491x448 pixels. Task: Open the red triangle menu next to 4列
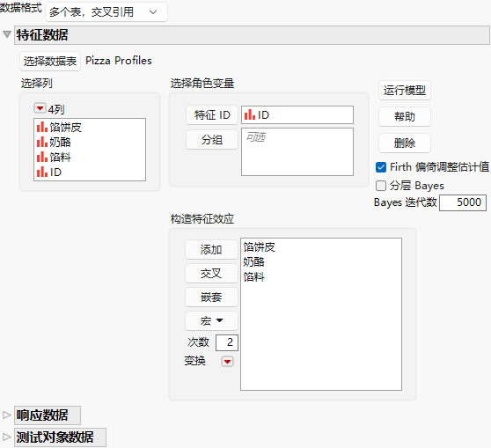click(40, 108)
